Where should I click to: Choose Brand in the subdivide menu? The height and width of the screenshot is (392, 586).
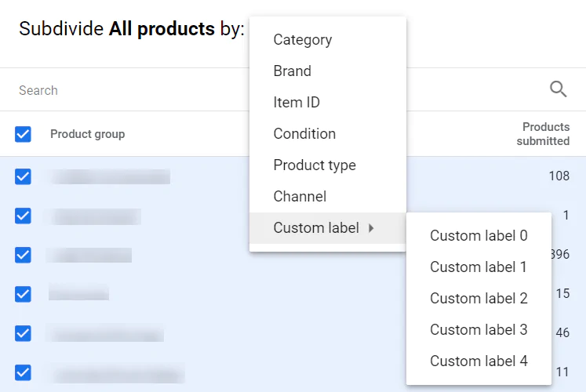292,71
